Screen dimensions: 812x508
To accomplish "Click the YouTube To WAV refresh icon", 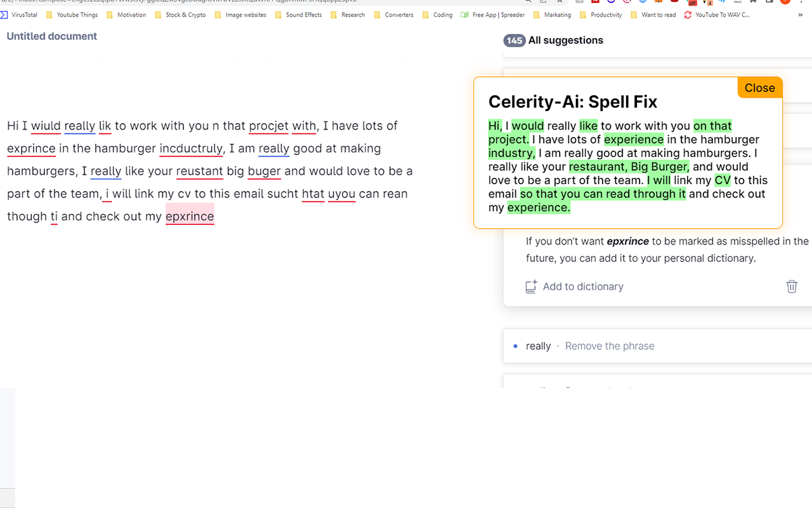I will tap(687, 15).
